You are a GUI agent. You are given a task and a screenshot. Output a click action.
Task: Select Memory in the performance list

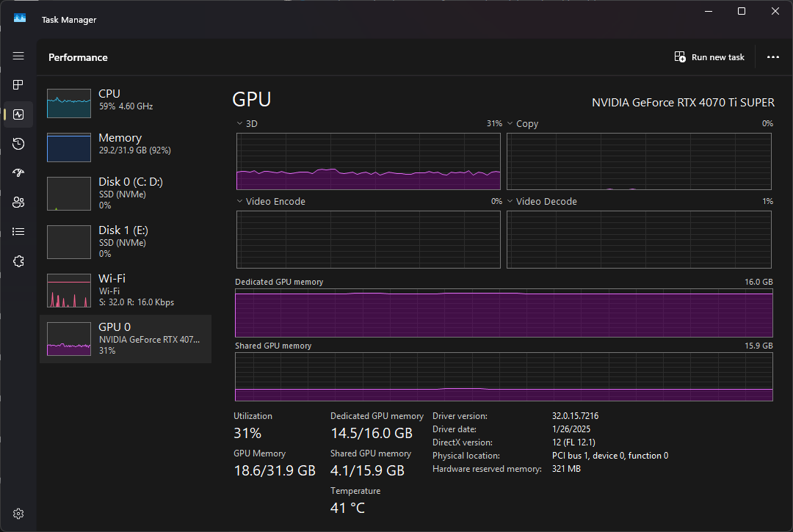pyautogui.click(x=126, y=147)
